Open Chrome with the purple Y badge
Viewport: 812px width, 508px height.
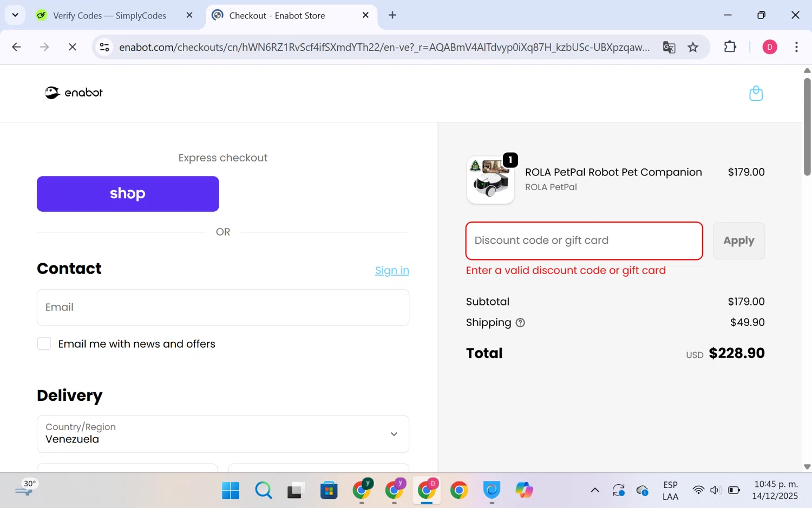point(394,490)
